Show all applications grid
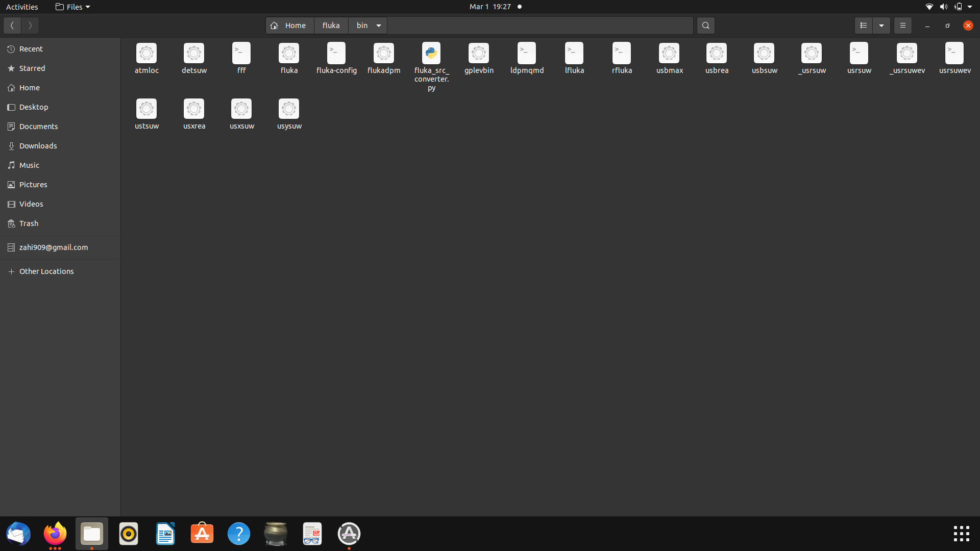980x551 pixels. tap(962, 534)
